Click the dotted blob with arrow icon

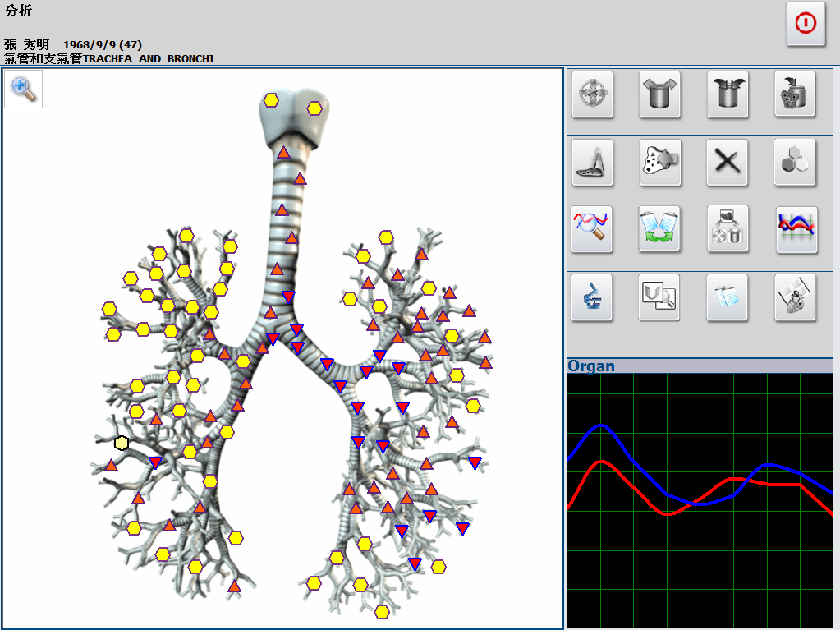tap(659, 162)
